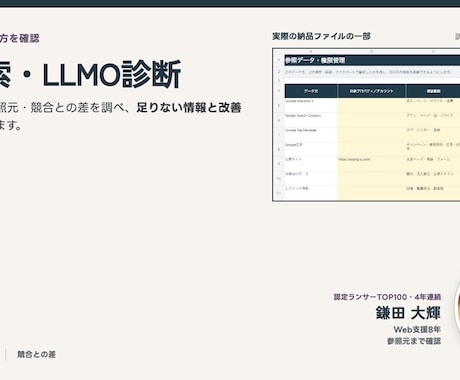Click the 'https://example.com' cell in the sheet
The height and width of the screenshot is (380, 460).
pos(372,164)
